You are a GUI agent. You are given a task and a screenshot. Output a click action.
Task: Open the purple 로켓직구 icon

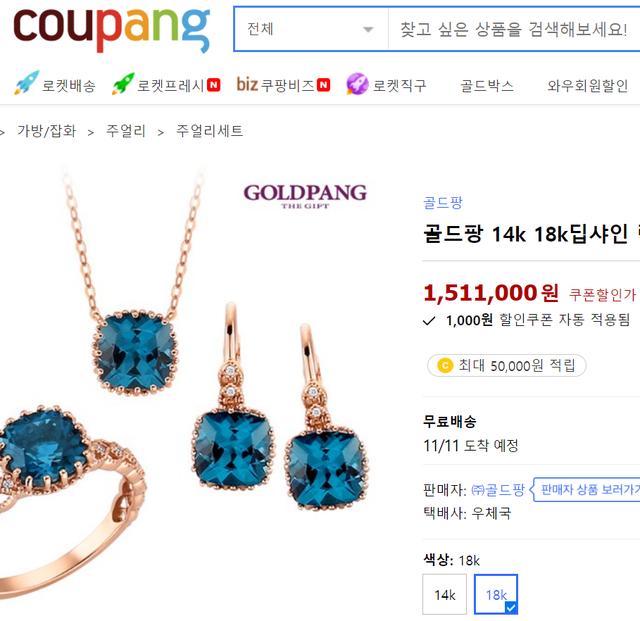[x=357, y=84]
